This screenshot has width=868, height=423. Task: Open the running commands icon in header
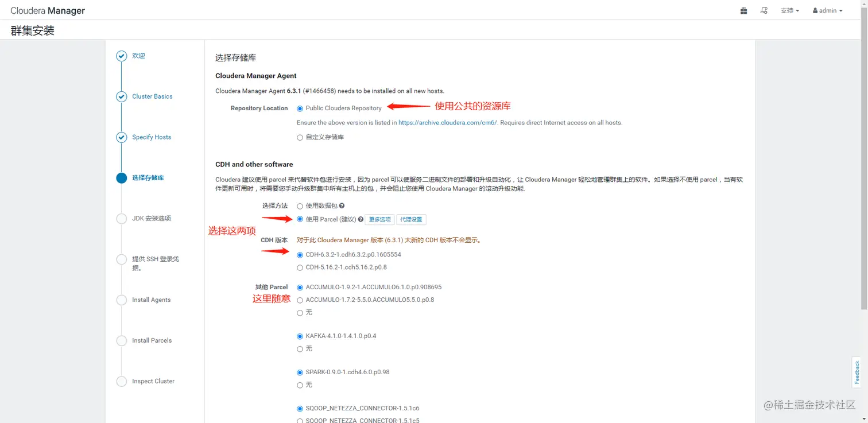(764, 10)
